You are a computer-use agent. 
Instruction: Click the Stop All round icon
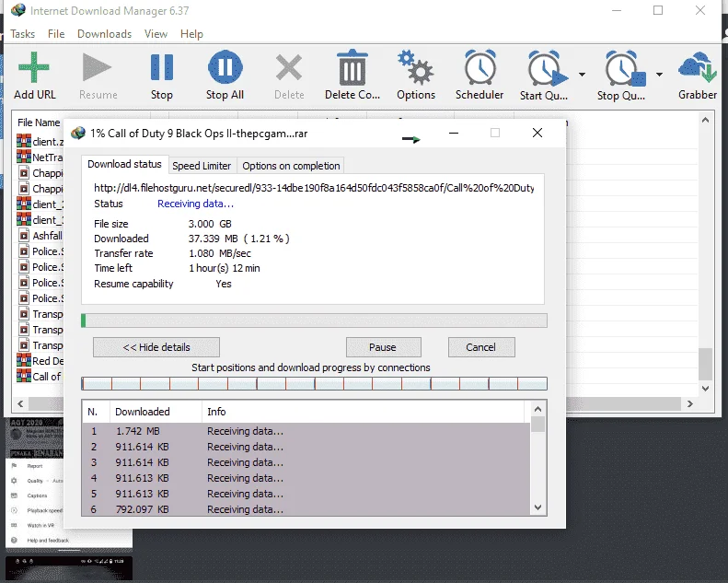tap(225, 67)
